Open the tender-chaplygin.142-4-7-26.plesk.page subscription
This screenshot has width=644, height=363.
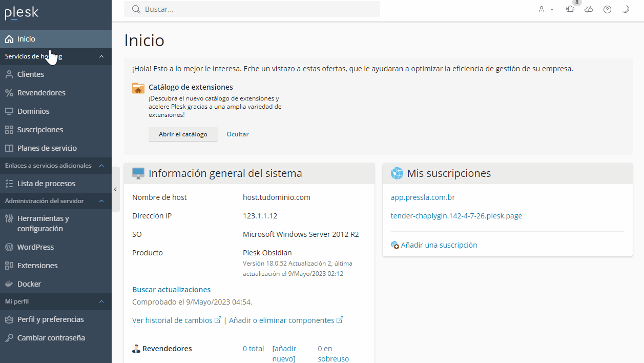point(456,216)
